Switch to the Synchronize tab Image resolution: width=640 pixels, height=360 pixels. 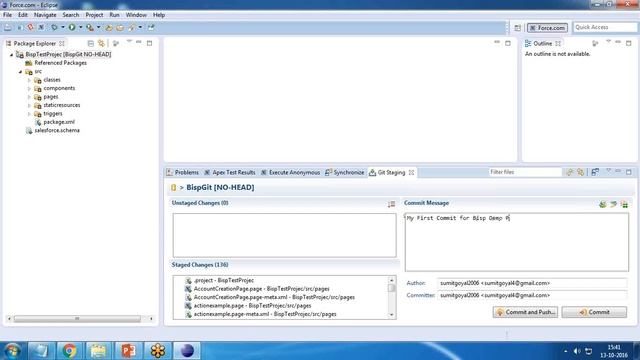click(x=344, y=173)
